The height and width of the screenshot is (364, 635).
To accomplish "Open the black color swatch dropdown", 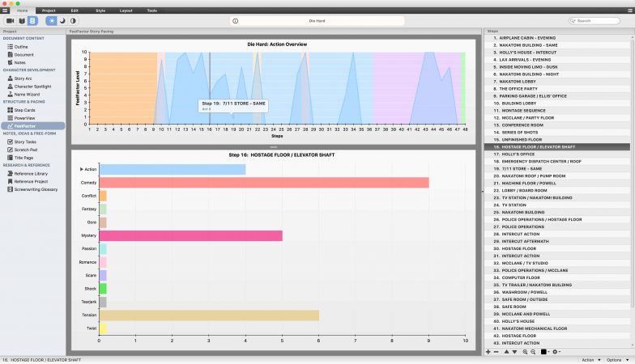I will pos(545,352).
